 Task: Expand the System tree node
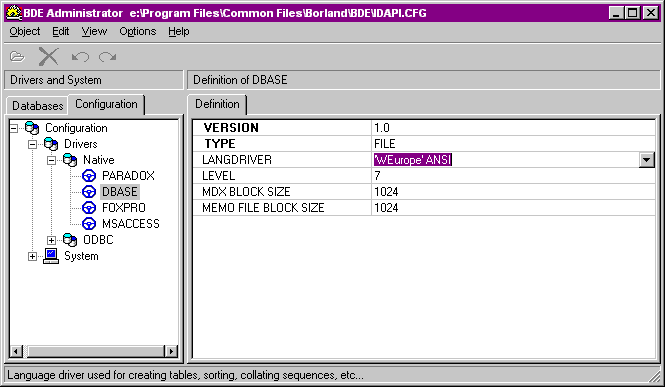tap(33, 256)
